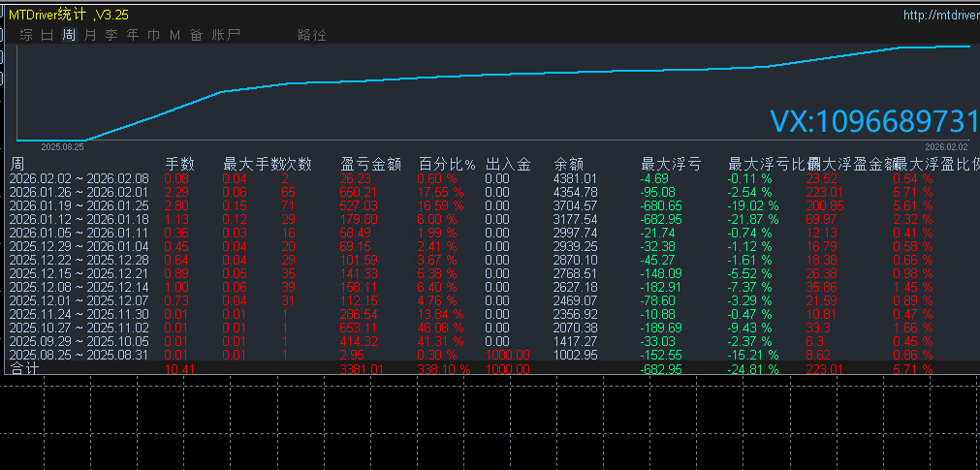Click the 盈亏金额 column header
This screenshot has width=980, height=470.
point(370,164)
